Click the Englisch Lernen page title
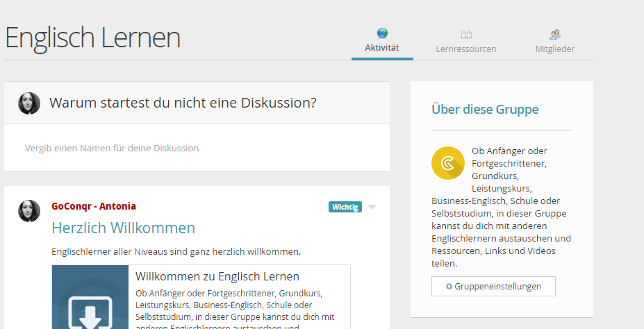The image size is (644, 329). click(92, 37)
